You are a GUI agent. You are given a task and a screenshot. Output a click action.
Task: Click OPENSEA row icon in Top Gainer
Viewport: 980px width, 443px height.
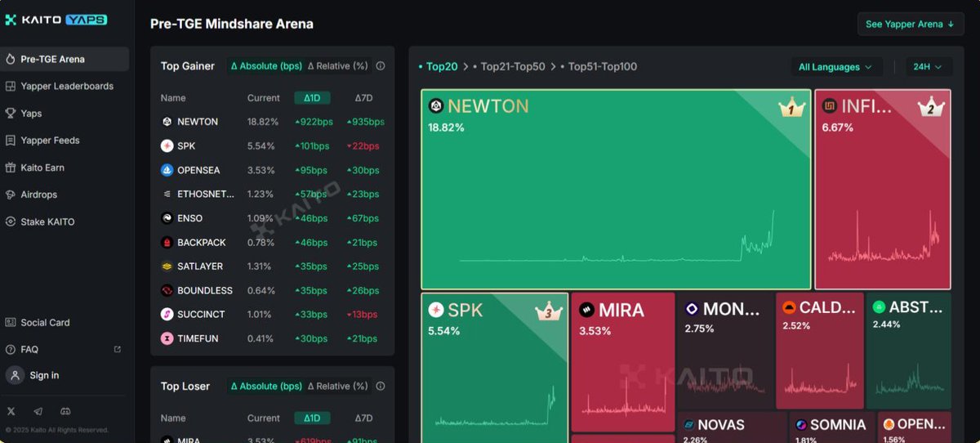pyautogui.click(x=167, y=170)
